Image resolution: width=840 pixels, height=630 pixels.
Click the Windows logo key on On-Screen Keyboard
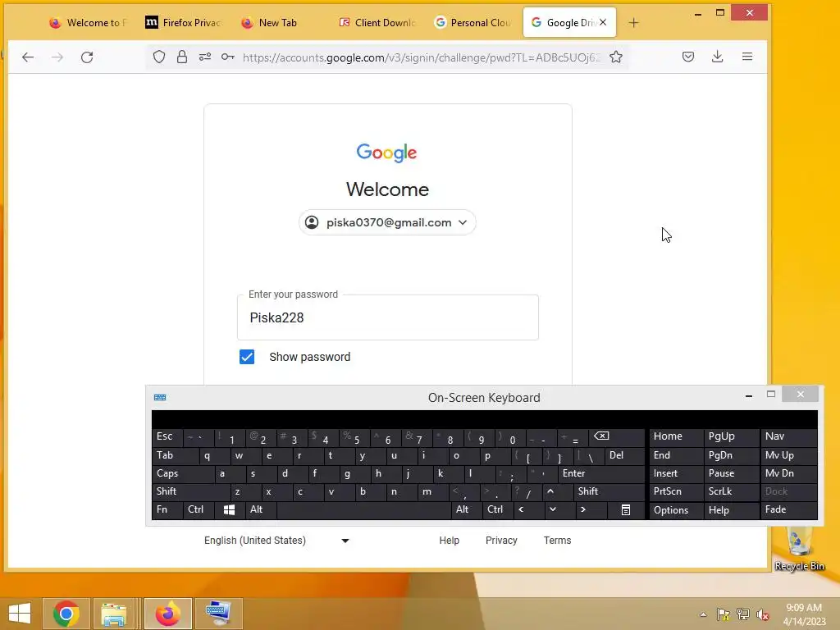230,510
